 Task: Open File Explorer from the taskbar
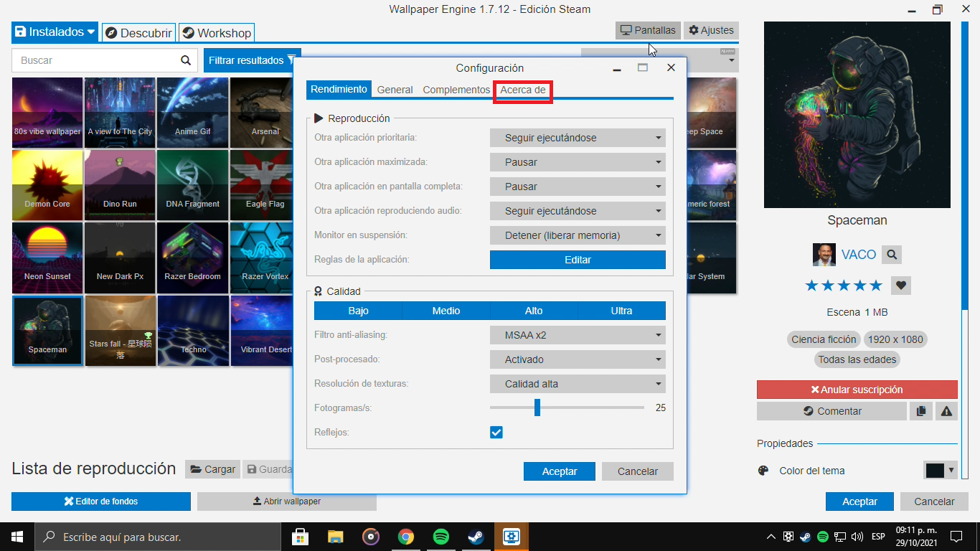(x=335, y=537)
